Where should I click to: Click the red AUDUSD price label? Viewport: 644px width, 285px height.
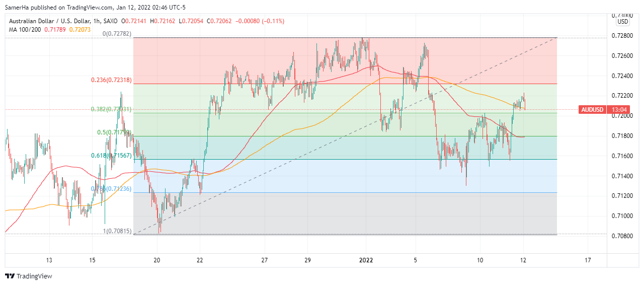pos(592,109)
